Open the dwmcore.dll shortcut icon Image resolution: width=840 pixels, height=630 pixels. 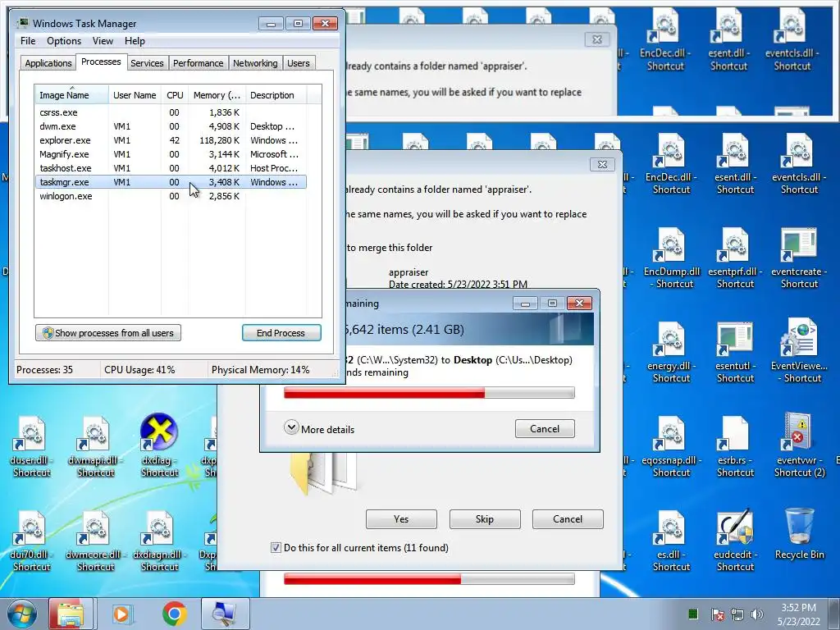click(x=95, y=540)
